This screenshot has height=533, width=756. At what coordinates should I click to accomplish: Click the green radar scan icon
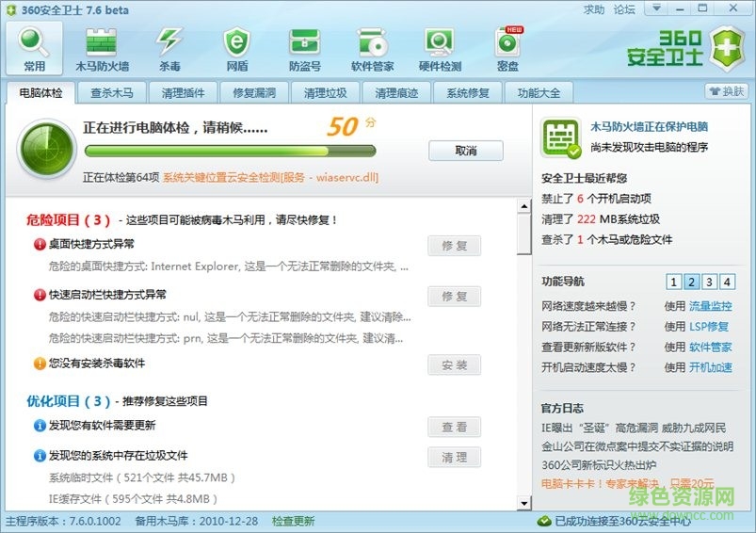tap(47, 149)
